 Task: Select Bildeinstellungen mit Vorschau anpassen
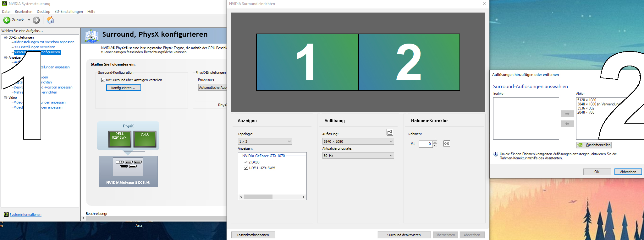pos(44,42)
